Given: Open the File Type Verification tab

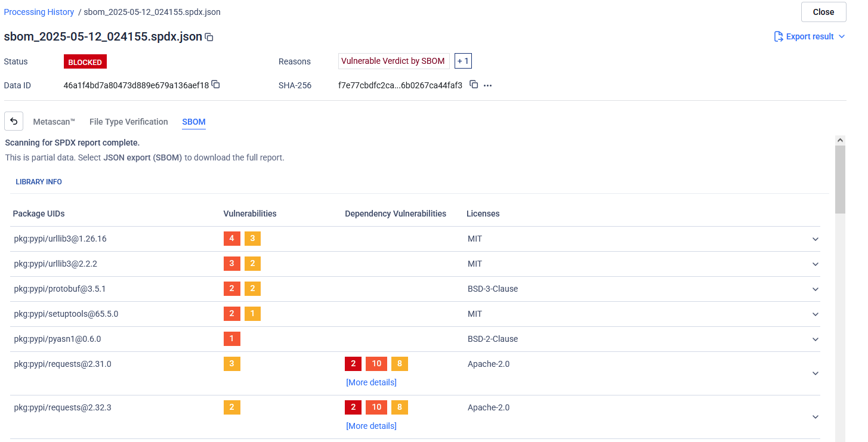Looking at the screenshot, I should (128, 122).
